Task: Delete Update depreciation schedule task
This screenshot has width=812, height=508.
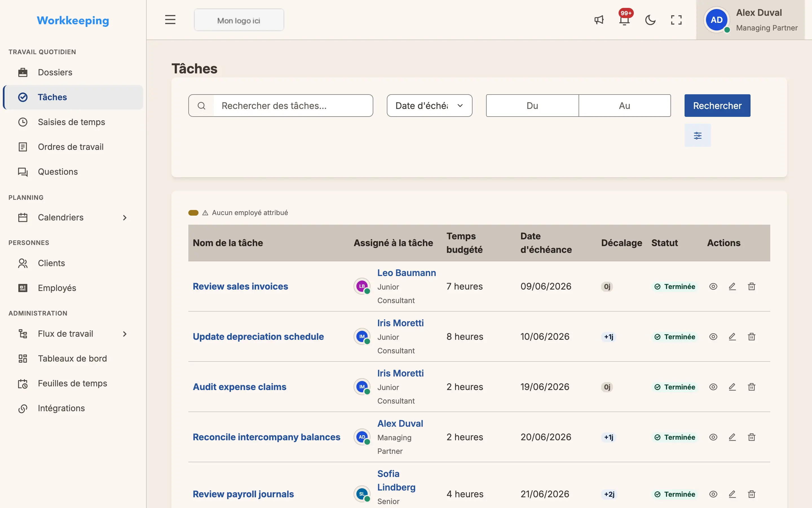Action: (x=752, y=337)
